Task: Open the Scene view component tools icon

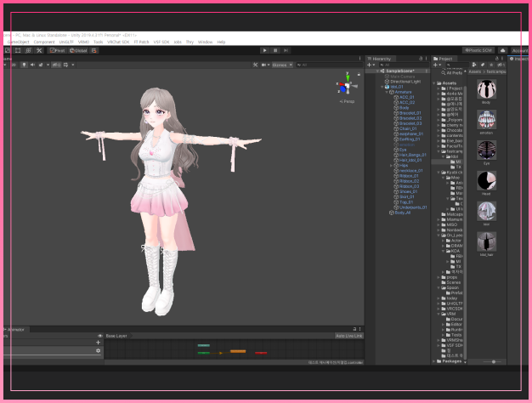Action: pos(256,65)
